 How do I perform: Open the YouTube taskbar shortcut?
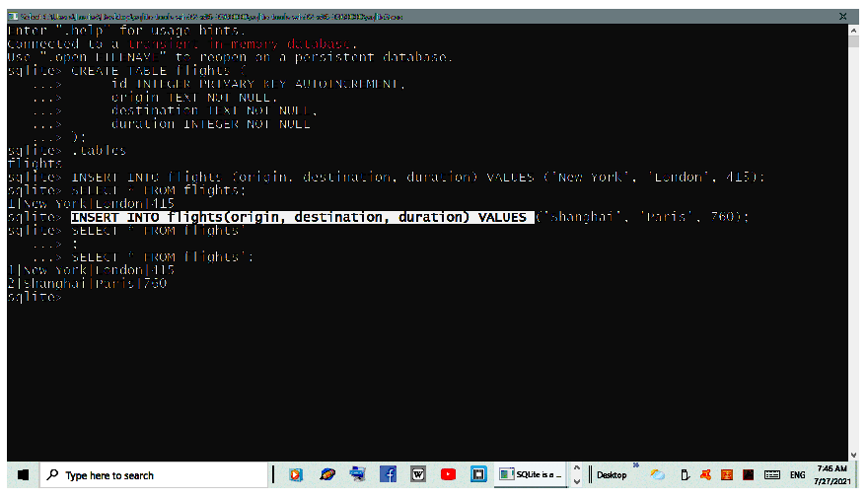[x=448, y=474]
